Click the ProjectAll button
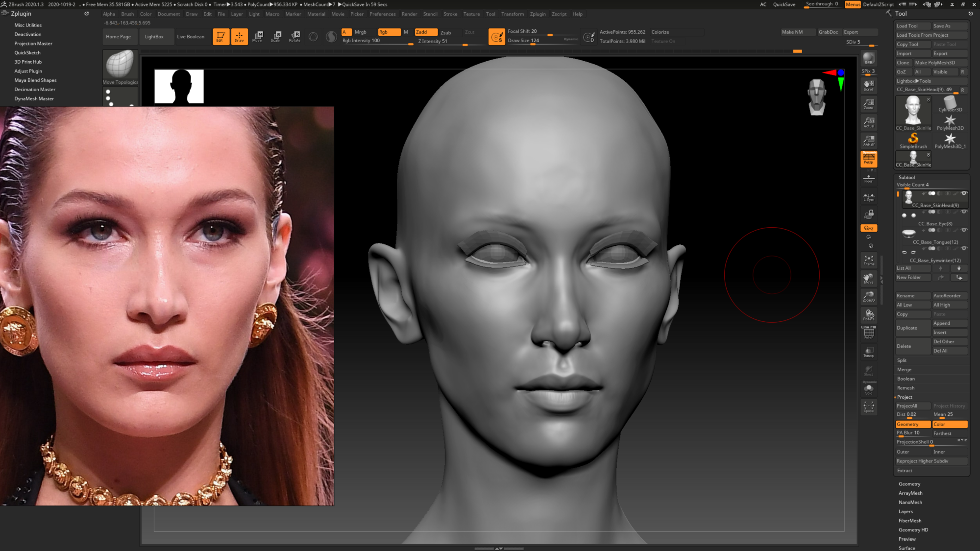The image size is (980, 551). click(x=912, y=406)
